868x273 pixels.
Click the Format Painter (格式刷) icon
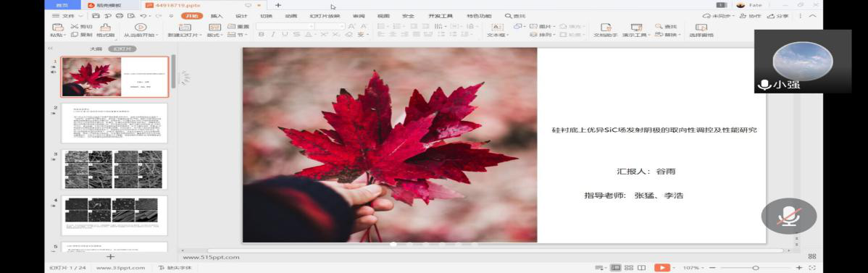click(x=105, y=27)
